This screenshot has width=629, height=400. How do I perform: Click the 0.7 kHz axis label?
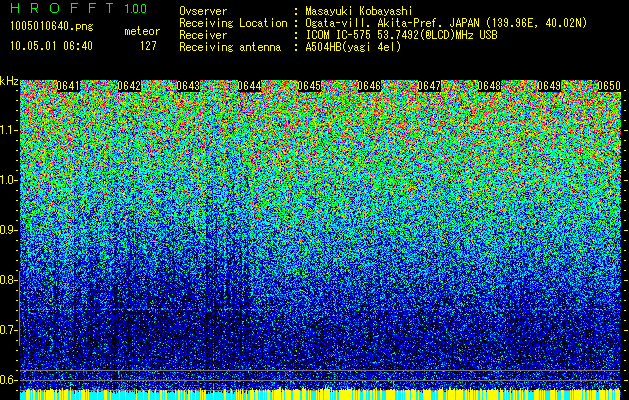tap(9, 330)
